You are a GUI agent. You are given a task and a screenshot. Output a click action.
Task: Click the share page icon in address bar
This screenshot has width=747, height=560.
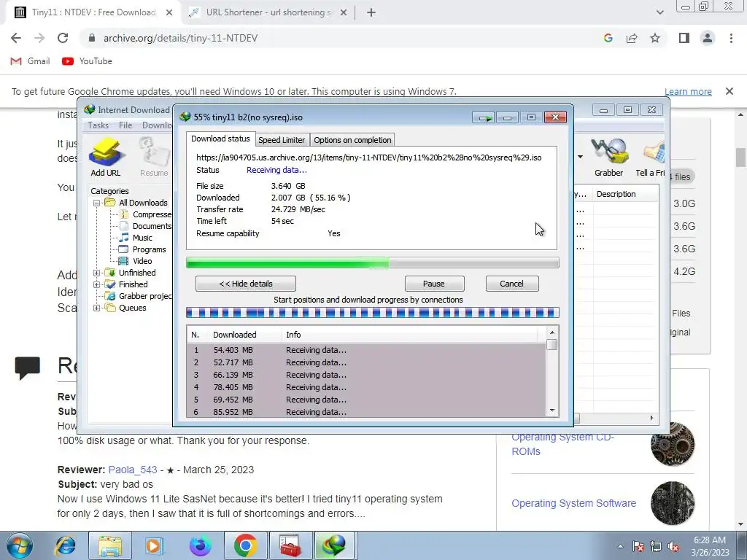(632, 38)
